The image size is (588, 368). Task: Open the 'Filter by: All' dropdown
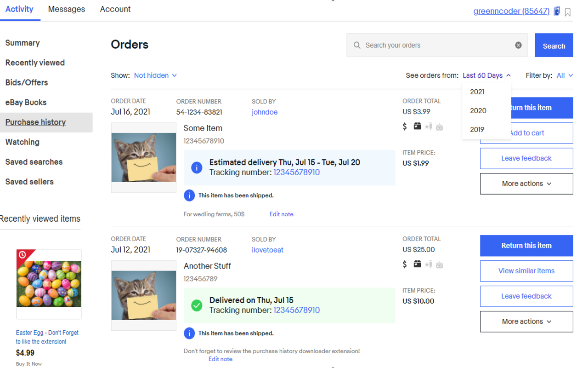point(565,75)
